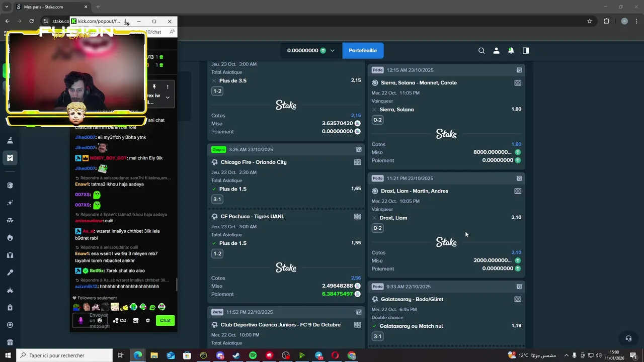Screen dimensions: 644x362
Task: Expand the pinned message chevron in Kick chat
Action: (168, 98)
